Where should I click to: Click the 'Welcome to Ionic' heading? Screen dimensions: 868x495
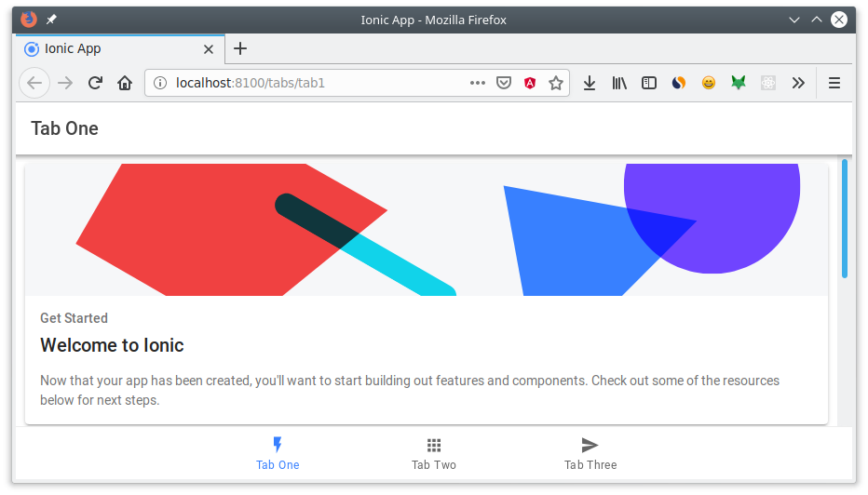112,346
